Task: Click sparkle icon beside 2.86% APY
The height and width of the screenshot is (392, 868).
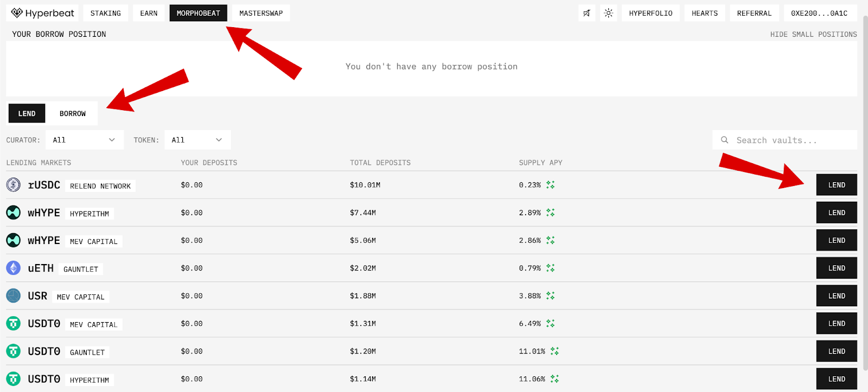Action: click(550, 240)
